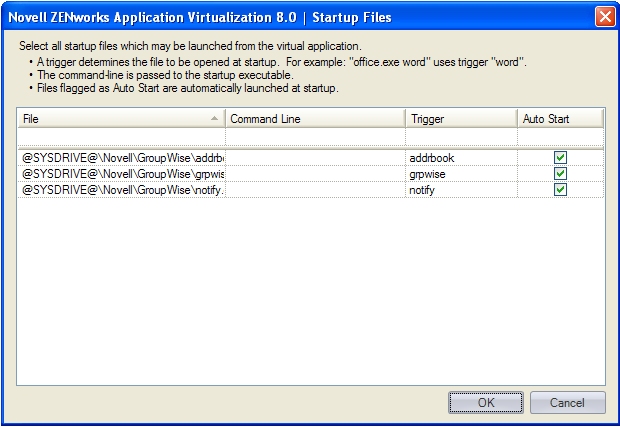The width and height of the screenshot is (620, 427).
Task: Click the empty File cell in the new row
Action: [122, 137]
